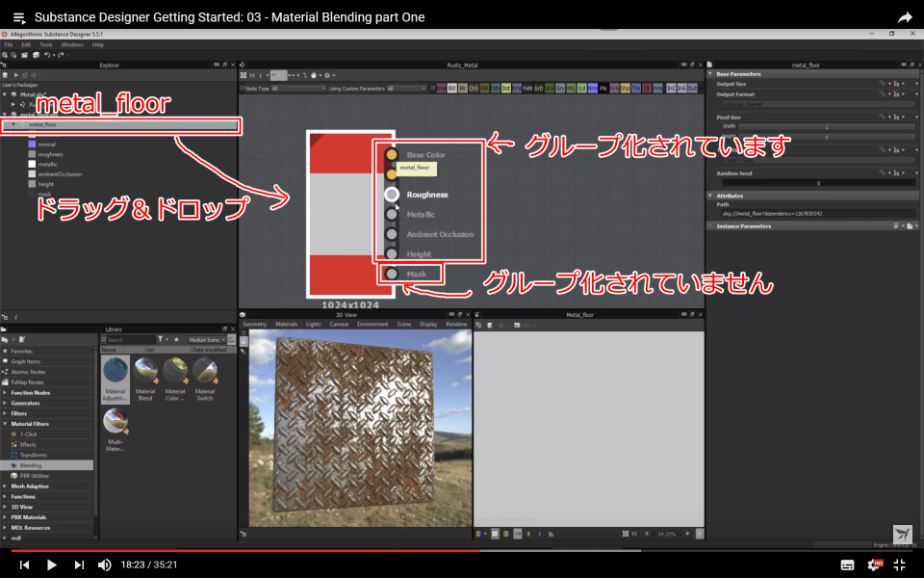Open the 3D View Environment menu
The width and height of the screenshot is (924, 578).
point(372,325)
